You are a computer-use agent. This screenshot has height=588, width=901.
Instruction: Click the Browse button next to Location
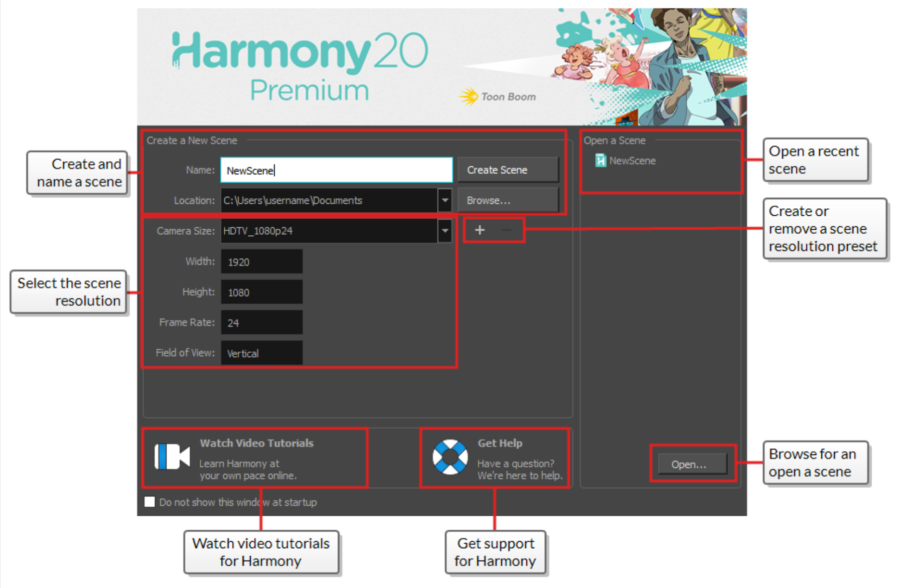tap(508, 200)
